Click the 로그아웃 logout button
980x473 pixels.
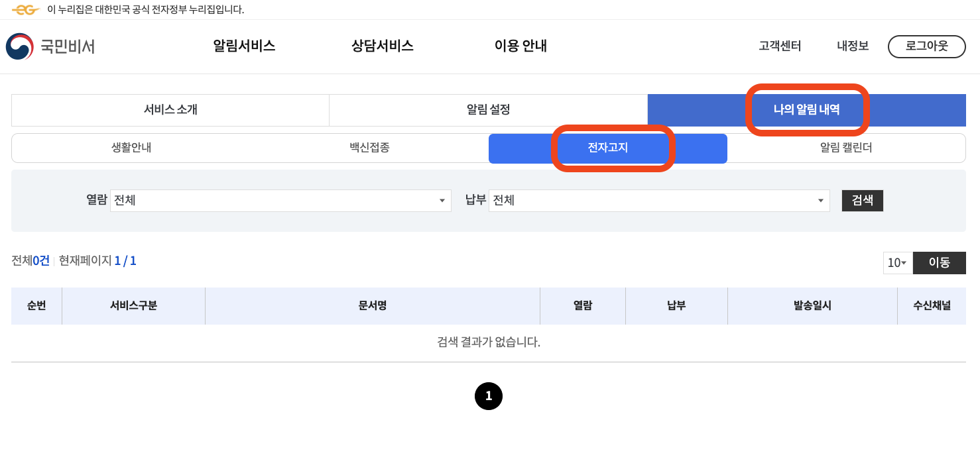coord(926,46)
